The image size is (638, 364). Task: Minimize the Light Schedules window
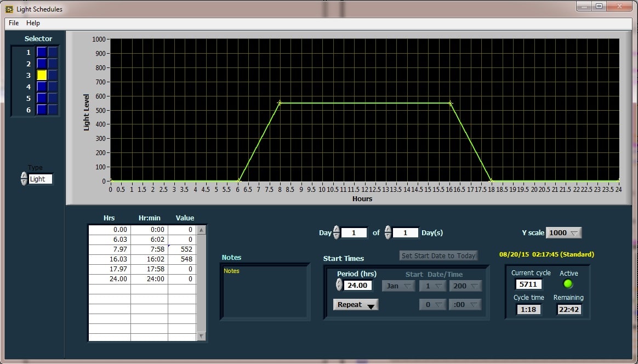[x=584, y=6]
